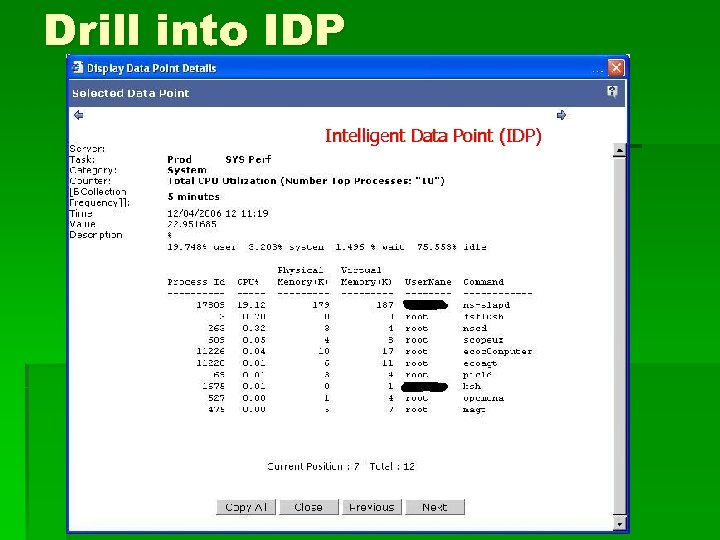This screenshot has height=540, width=720.
Task: Go to the Next data point
Action: 434,507
